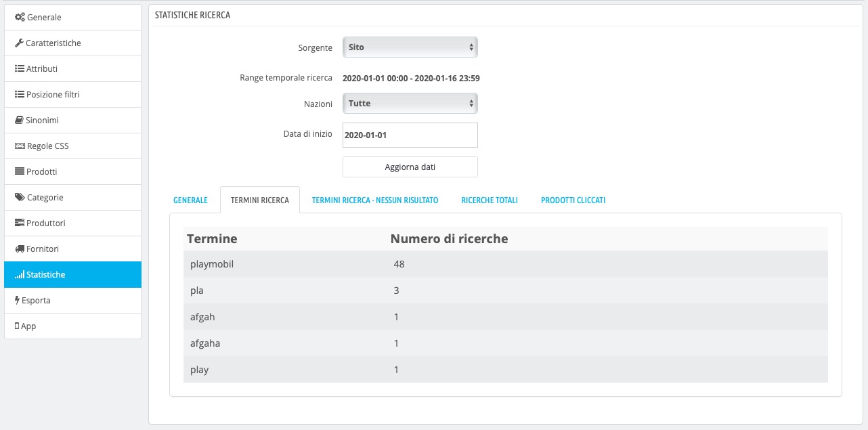
Task: Open Fornitori section
Action: pyautogui.click(x=73, y=249)
